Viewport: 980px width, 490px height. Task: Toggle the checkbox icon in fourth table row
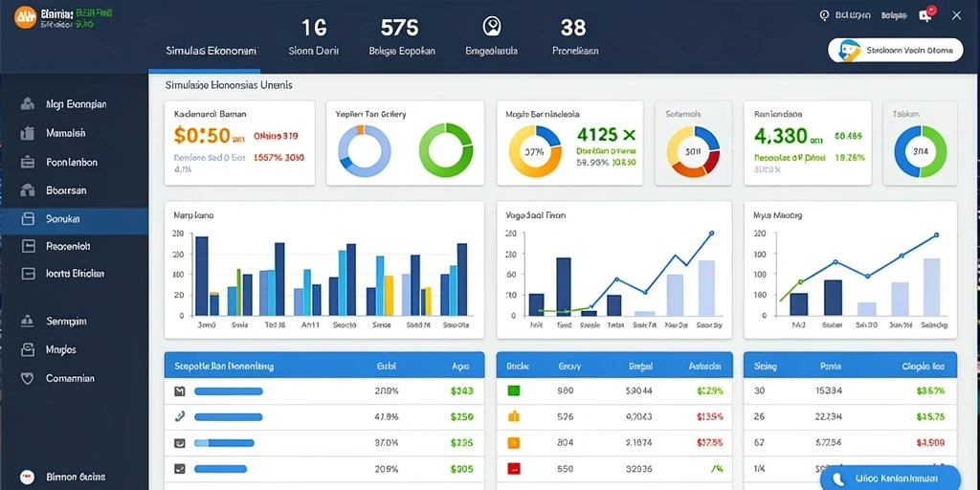(x=179, y=467)
